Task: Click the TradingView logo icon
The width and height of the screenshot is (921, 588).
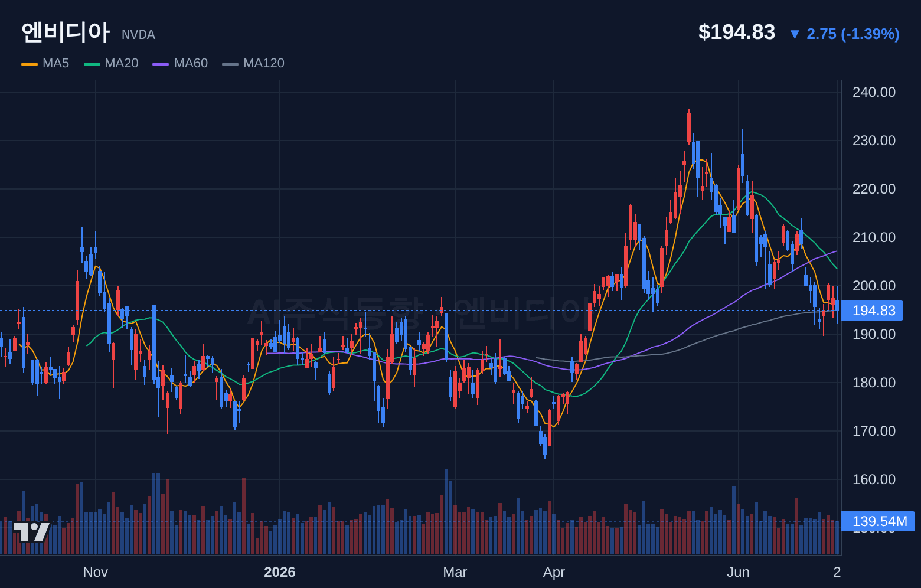Action: [31, 532]
